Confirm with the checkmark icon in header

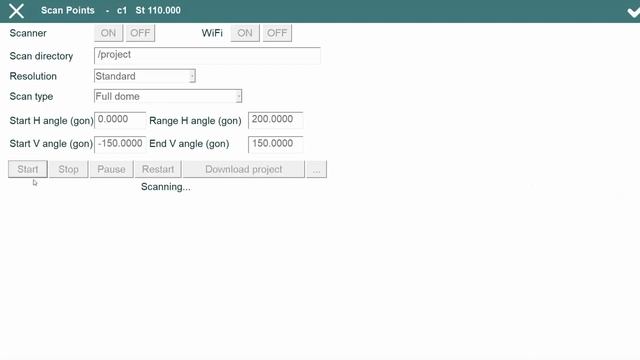pyautogui.click(x=633, y=12)
